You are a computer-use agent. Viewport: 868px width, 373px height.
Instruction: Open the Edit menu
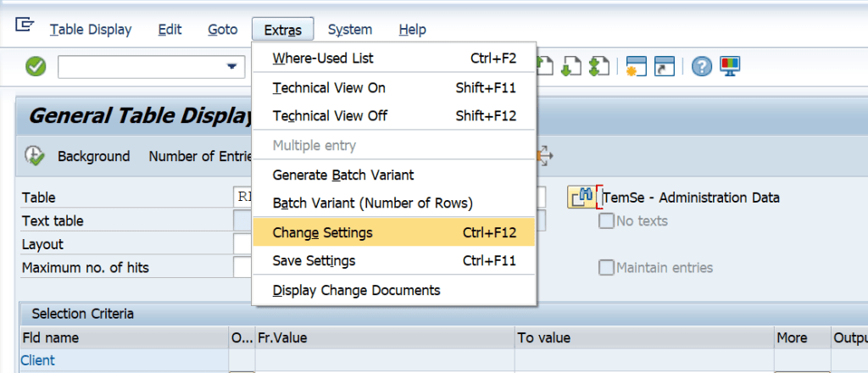click(x=170, y=30)
